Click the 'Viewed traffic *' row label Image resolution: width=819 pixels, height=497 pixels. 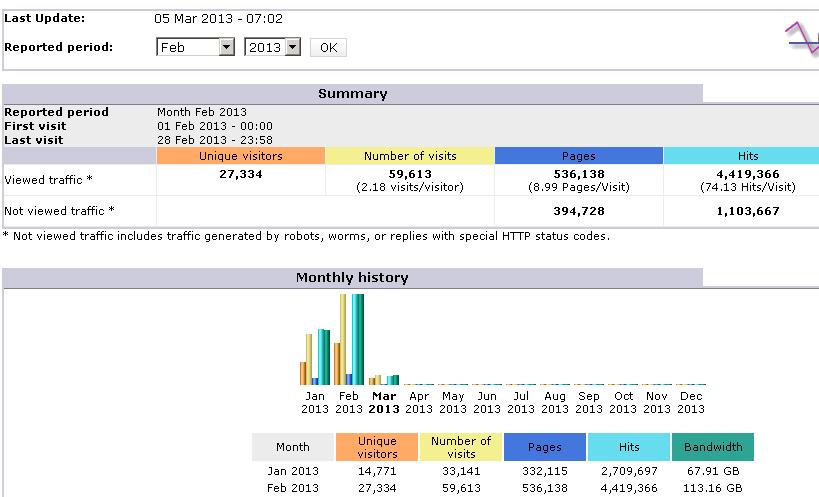click(48, 180)
